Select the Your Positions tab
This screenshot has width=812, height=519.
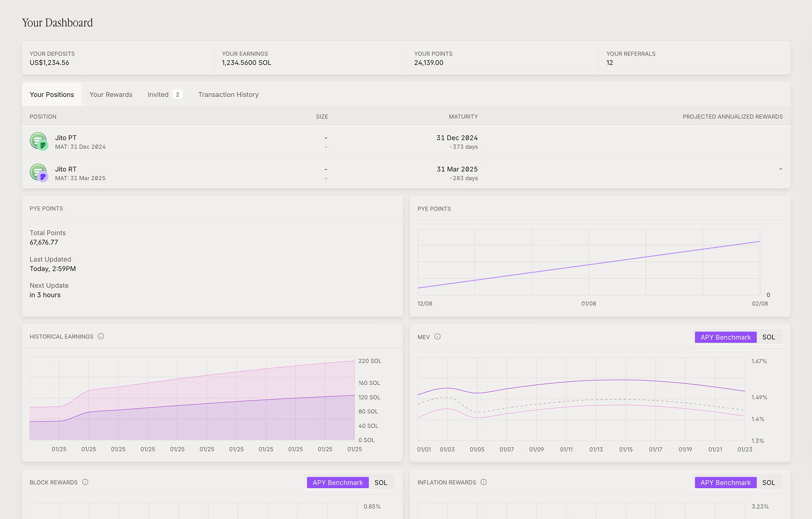(x=52, y=95)
